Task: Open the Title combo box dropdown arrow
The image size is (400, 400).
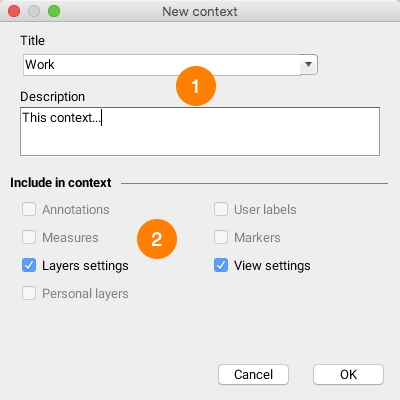Action: 309,64
